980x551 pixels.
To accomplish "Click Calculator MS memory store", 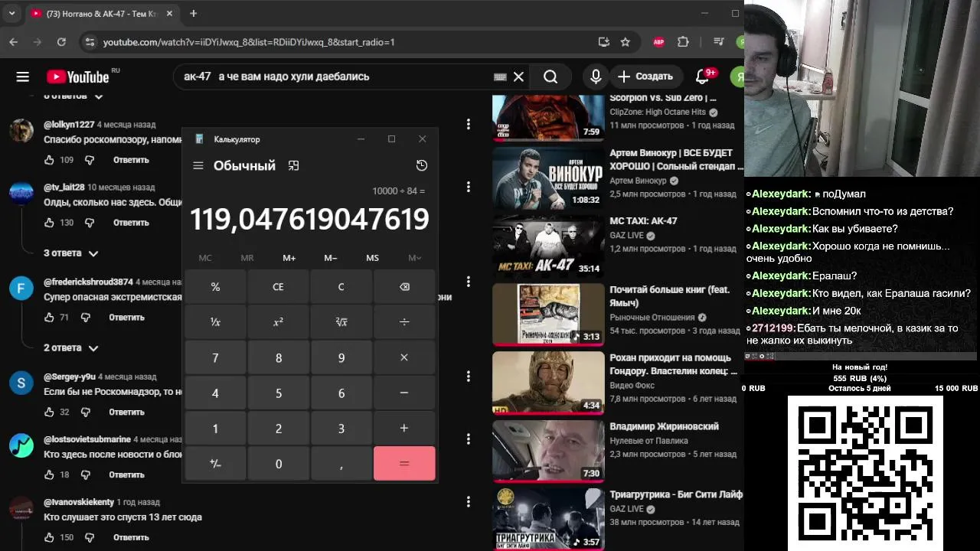I will [372, 258].
